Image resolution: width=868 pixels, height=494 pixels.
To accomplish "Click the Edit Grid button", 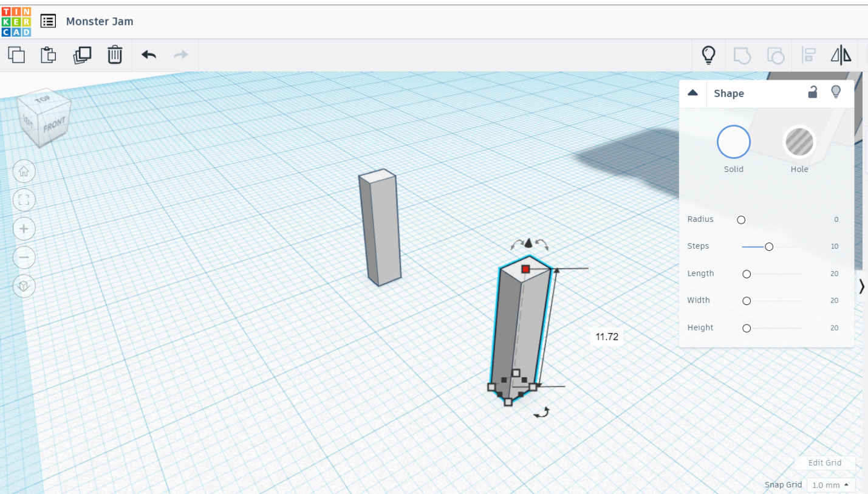I will tap(825, 463).
